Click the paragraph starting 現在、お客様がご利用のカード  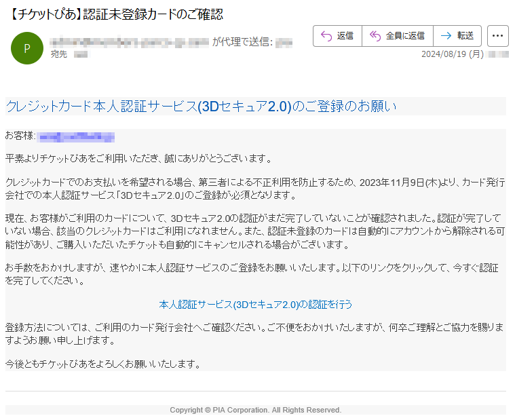point(255,231)
